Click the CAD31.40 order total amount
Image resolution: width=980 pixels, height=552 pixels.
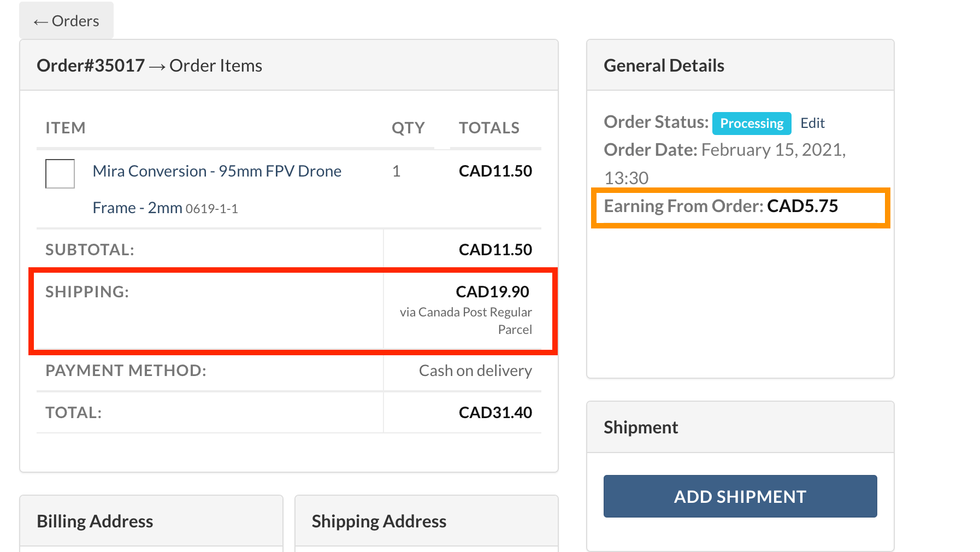[495, 413]
